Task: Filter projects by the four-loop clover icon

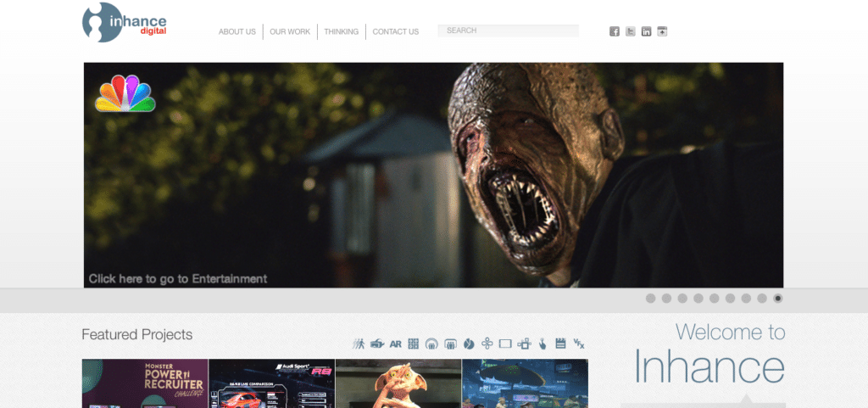Action: pyautogui.click(x=487, y=344)
